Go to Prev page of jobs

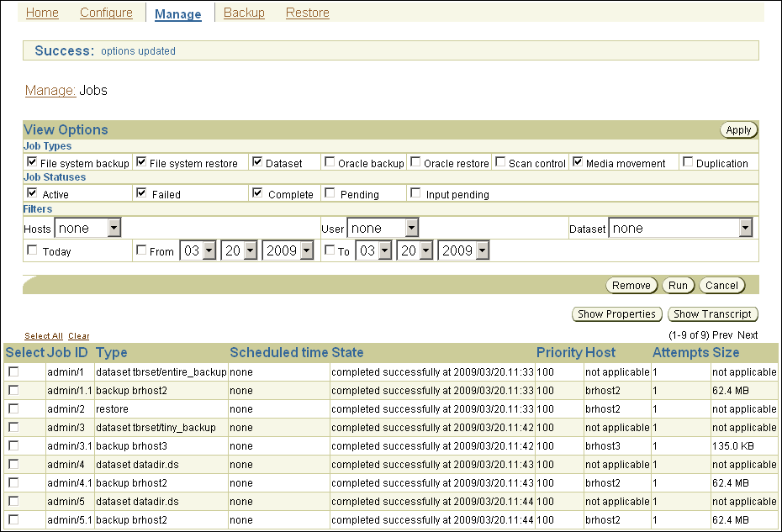tap(722, 335)
